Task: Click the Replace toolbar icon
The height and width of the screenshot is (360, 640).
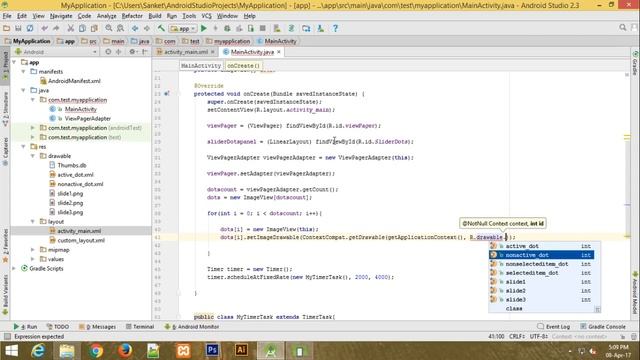Action: tap(120, 28)
